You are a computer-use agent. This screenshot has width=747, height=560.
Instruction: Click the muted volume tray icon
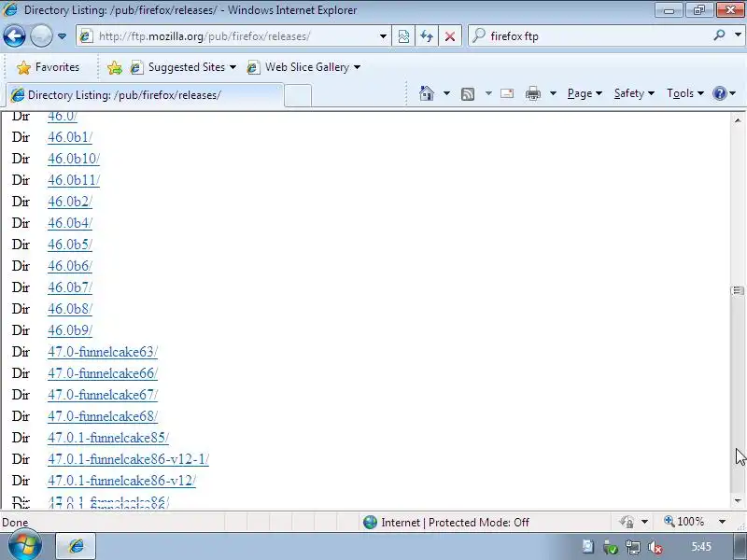pyautogui.click(x=655, y=548)
